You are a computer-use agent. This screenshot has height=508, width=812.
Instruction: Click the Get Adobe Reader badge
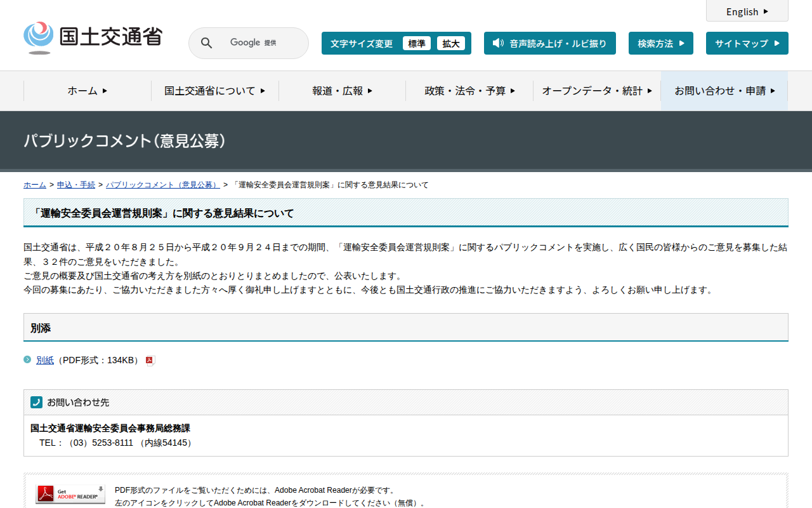[70, 494]
